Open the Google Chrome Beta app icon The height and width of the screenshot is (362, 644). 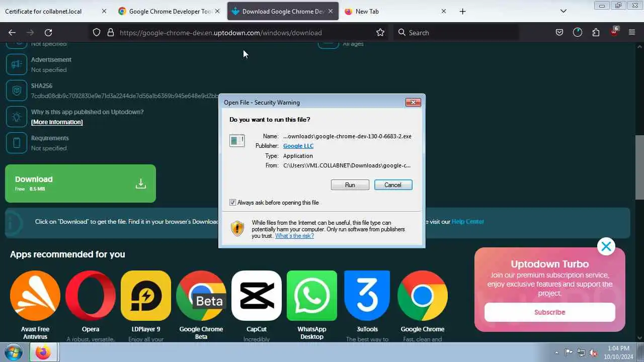pos(201,296)
